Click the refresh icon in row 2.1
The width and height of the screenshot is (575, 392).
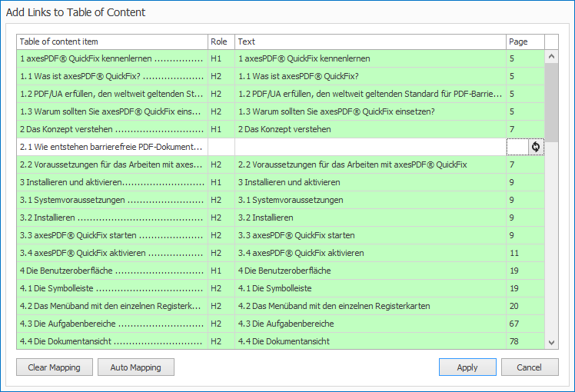(x=536, y=147)
